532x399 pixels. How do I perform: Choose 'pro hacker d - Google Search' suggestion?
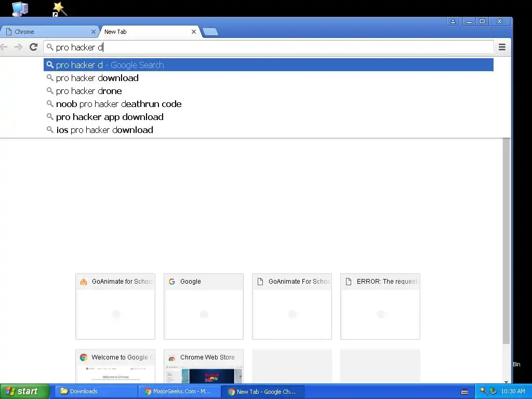coord(269,65)
